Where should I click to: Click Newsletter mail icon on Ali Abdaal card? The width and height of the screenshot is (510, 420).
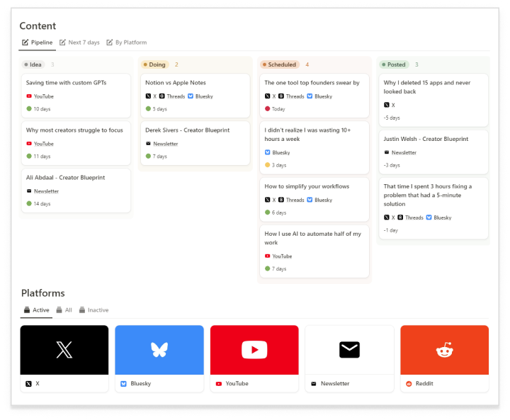pos(29,191)
